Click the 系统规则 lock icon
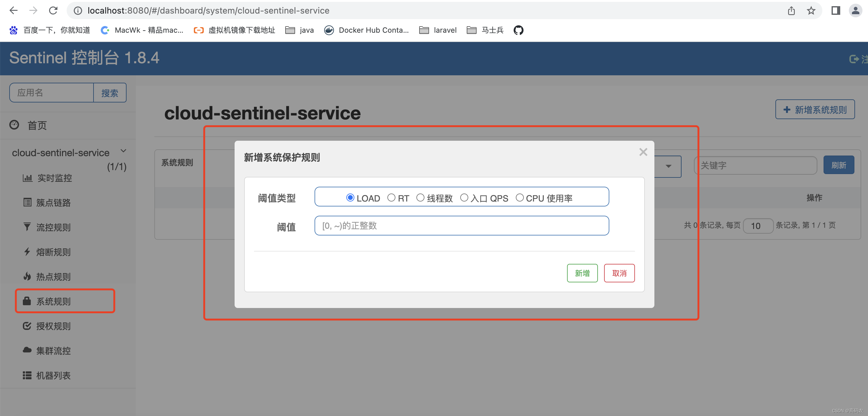 pyautogui.click(x=27, y=301)
